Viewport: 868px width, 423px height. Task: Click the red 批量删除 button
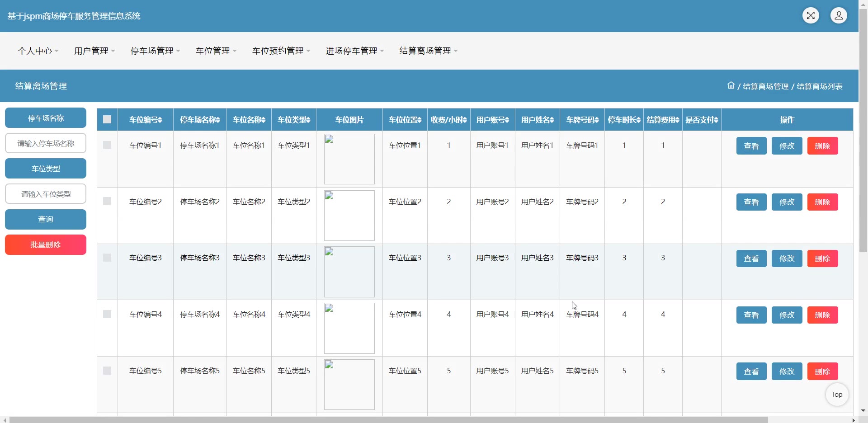pyautogui.click(x=46, y=244)
